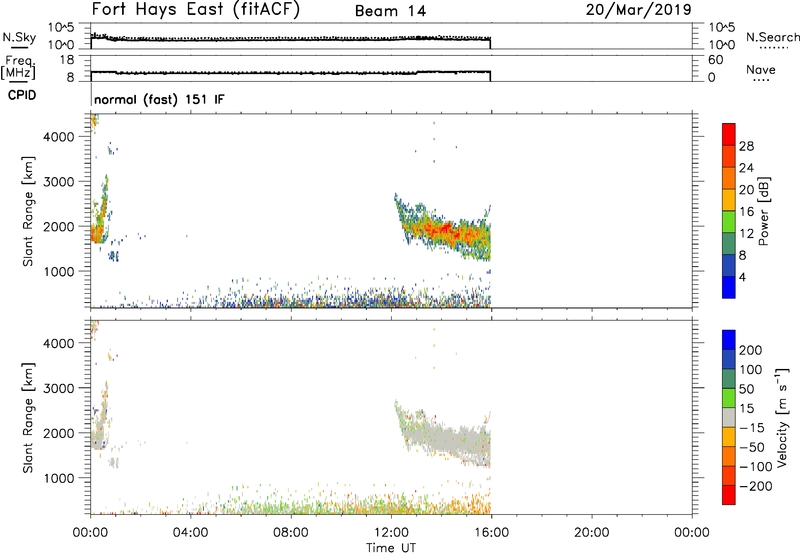Click the 'Beam 14' label
The height and width of the screenshot is (554, 800).
[390, 11]
